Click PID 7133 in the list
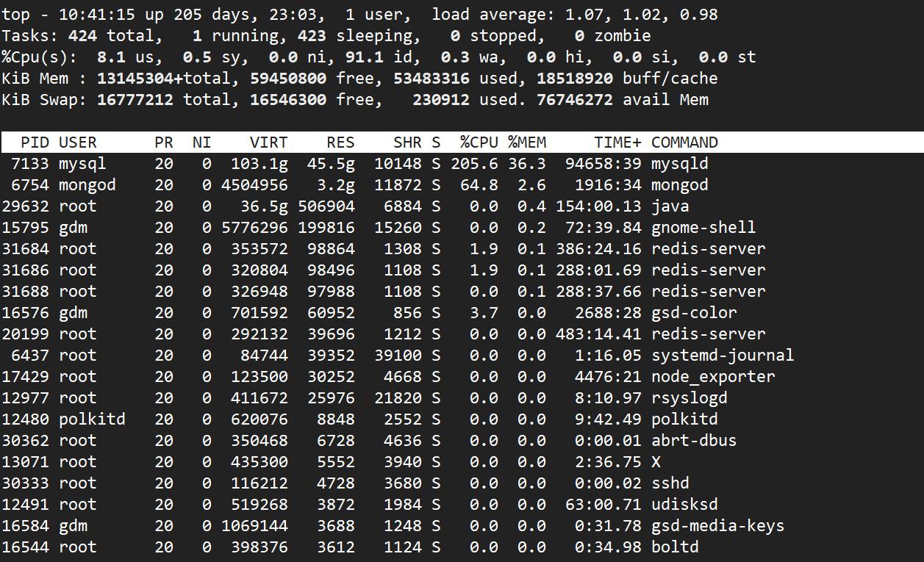This screenshot has height=562, width=924. point(30,164)
